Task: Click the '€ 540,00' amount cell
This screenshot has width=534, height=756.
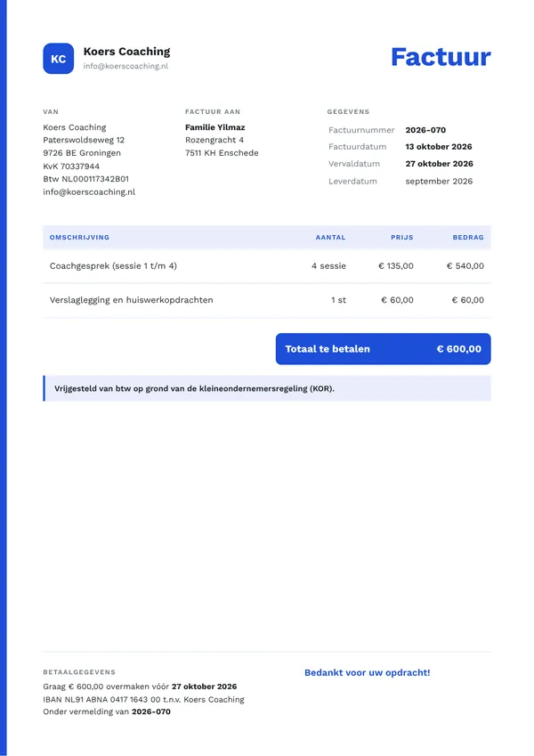Action: [x=465, y=265]
